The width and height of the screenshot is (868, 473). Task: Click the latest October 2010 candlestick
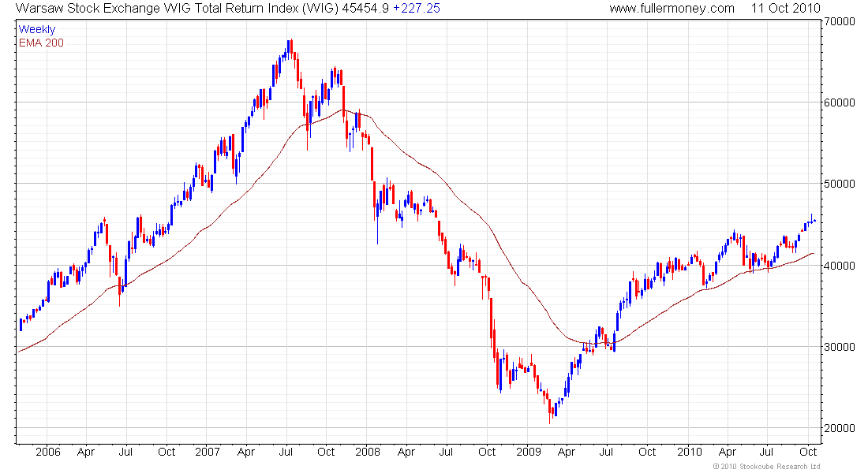click(814, 221)
